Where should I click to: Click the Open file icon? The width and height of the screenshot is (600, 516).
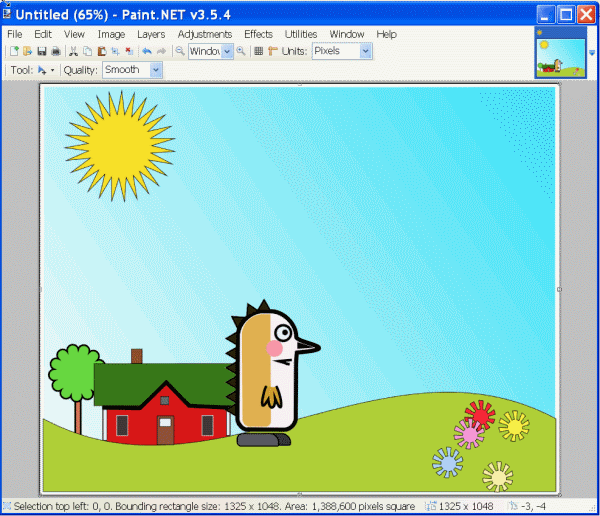point(28,51)
